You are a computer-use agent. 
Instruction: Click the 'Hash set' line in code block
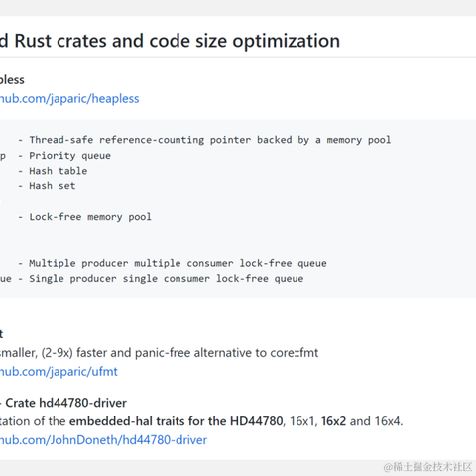coord(53,186)
